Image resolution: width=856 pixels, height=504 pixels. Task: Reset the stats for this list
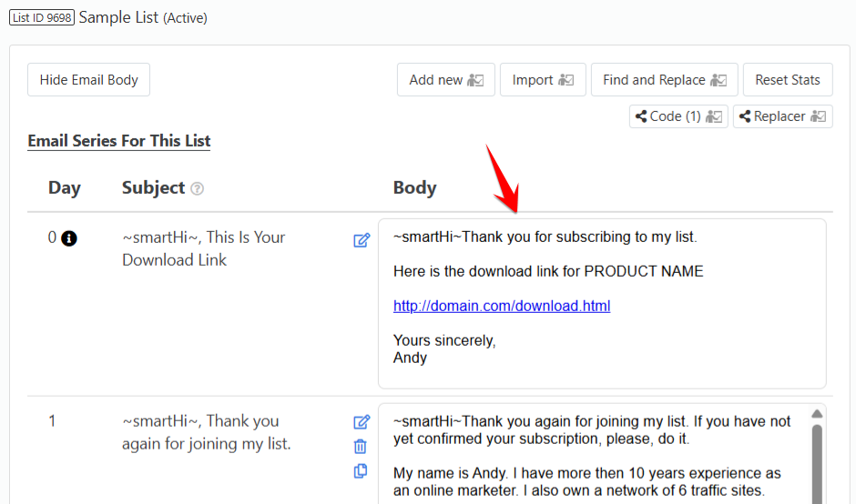(788, 80)
